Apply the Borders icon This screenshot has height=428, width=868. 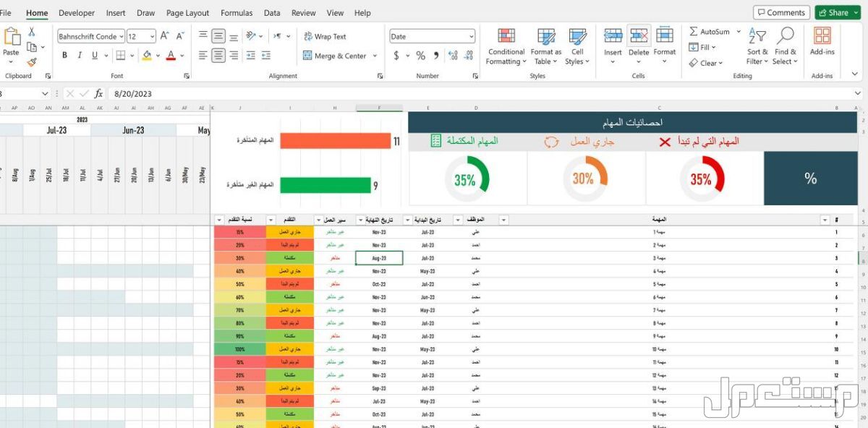coord(121,56)
